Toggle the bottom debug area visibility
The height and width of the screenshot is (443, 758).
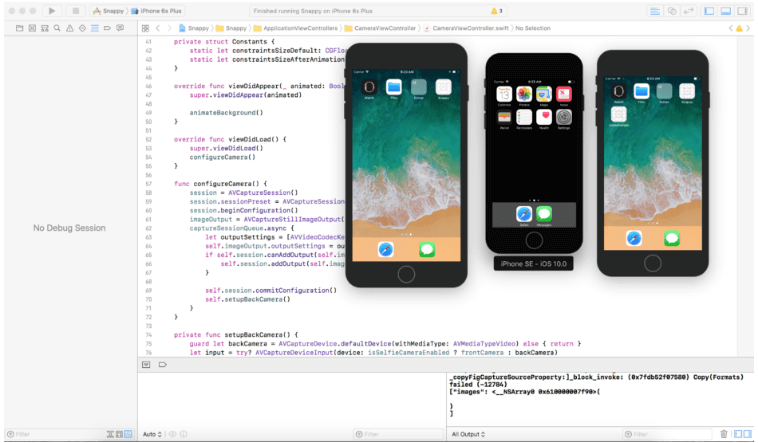coord(727,10)
